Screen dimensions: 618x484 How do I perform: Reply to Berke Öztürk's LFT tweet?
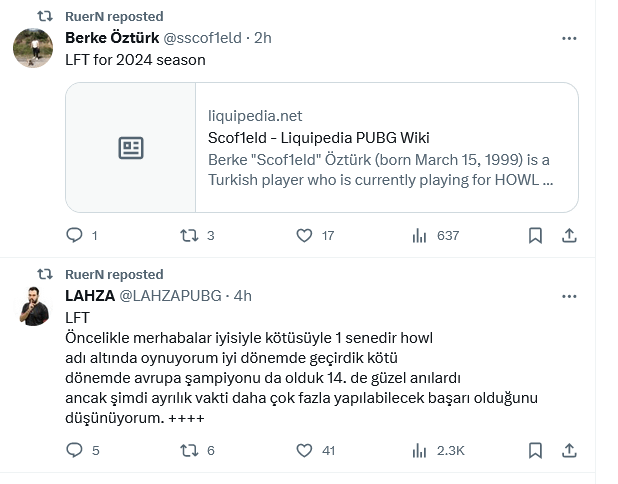click(x=75, y=235)
